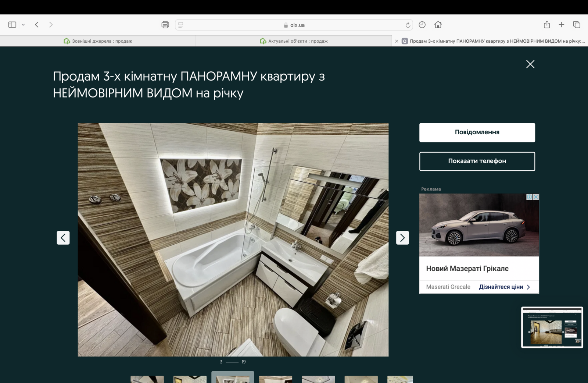588x383 pixels.
Task: Open a new tab with plus icon
Action: point(561,25)
